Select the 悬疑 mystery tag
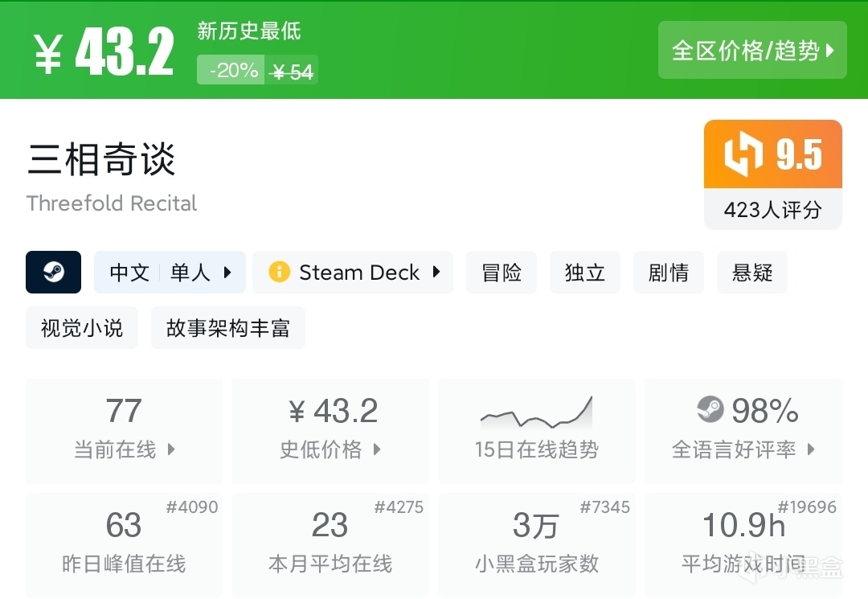This screenshot has height=599, width=868. coord(752,273)
